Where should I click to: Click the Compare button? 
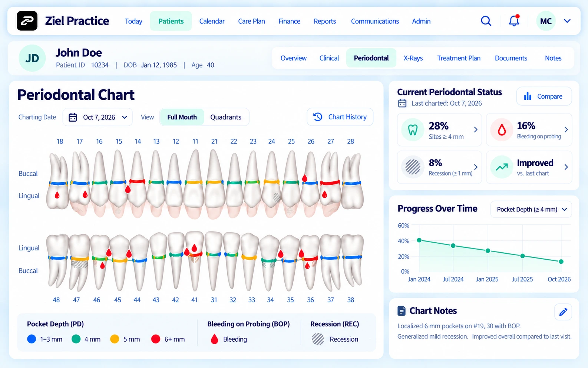544,96
